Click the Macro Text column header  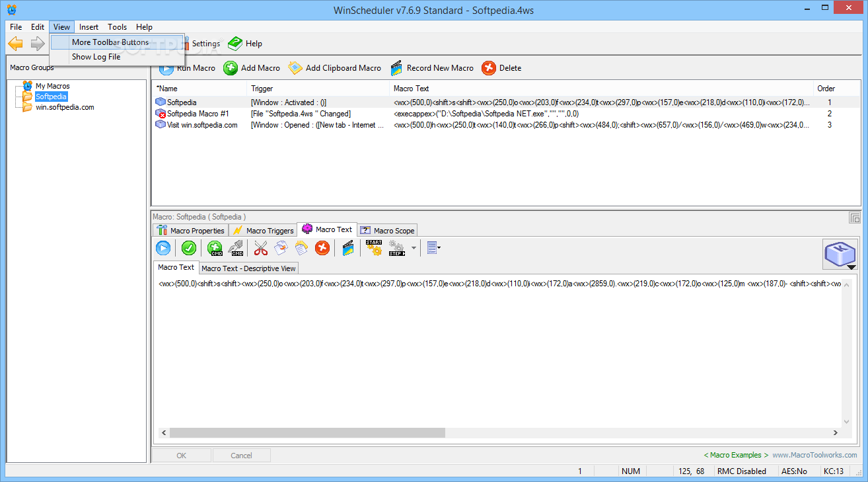click(602, 89)
